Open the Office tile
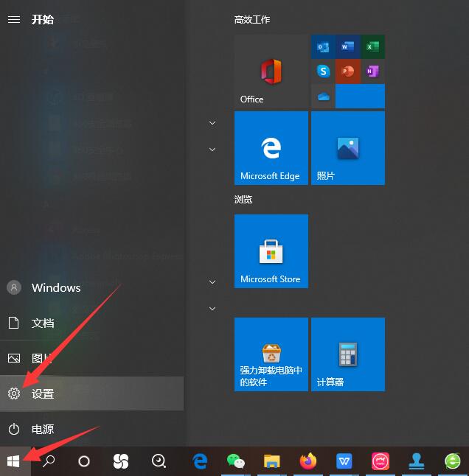The image size is (469, 476). tap(271, 71)
